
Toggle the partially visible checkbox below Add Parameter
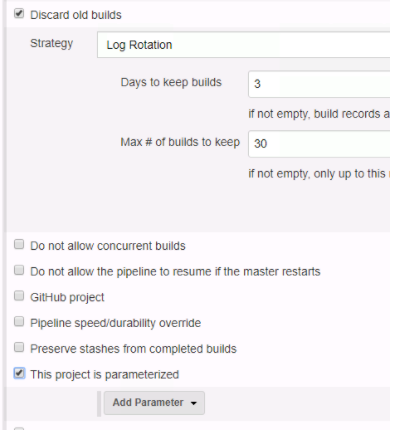tap(19, 429)
